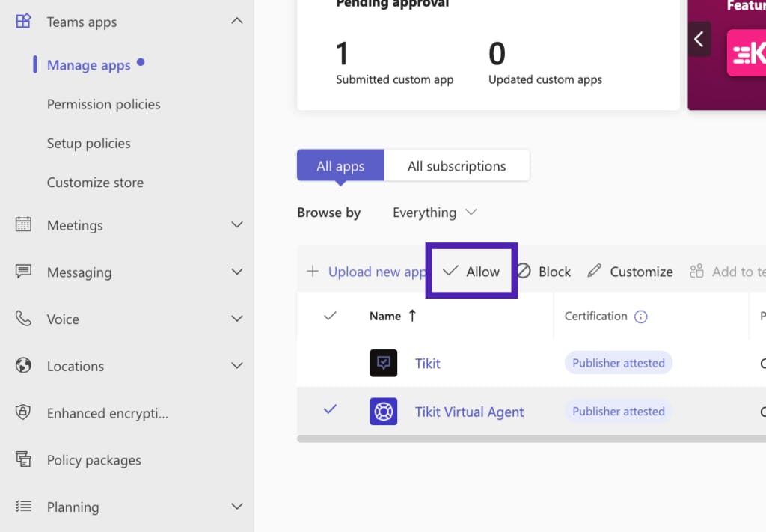
Task: Click the Policy packages icon
Action: point(24,459)
